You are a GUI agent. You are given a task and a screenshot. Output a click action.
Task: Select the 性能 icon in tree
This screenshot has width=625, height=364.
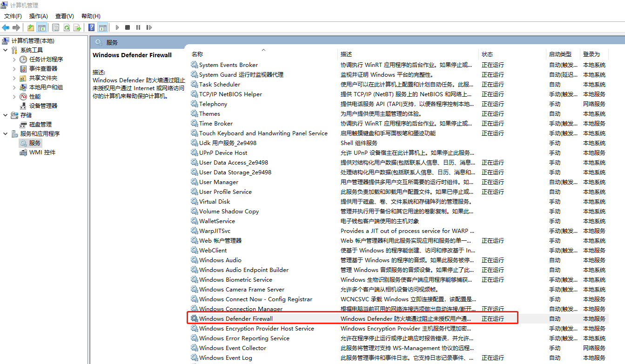[x=23, y=97]
